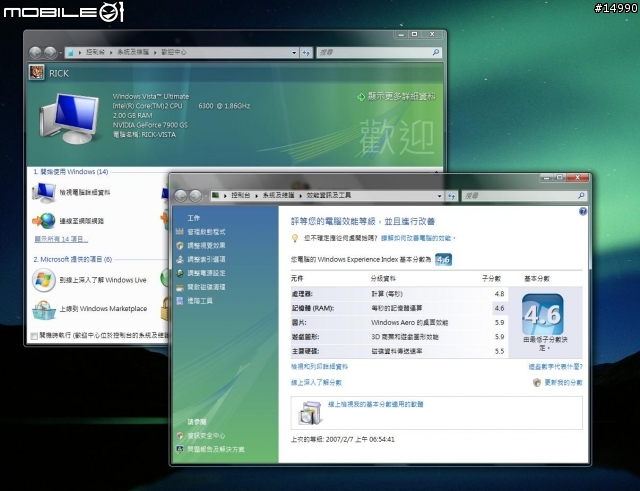Click the Welcome Center refresh button
The height and width of the screenshot is (491, 640).
point(306,53)
